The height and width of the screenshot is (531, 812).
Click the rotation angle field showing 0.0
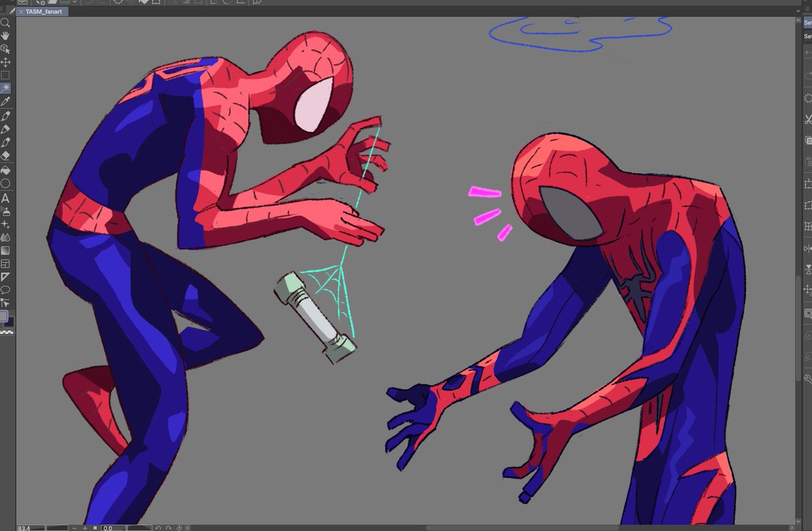tap(113, 528)
